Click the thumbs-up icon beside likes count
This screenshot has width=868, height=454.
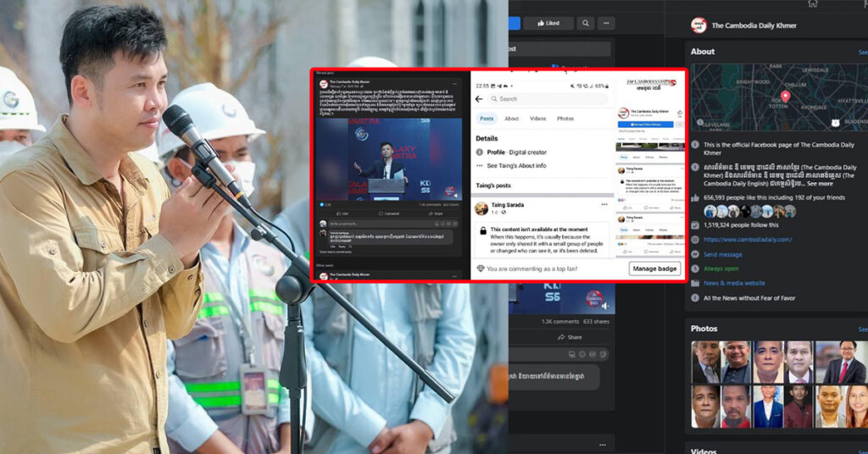point(695,197)
